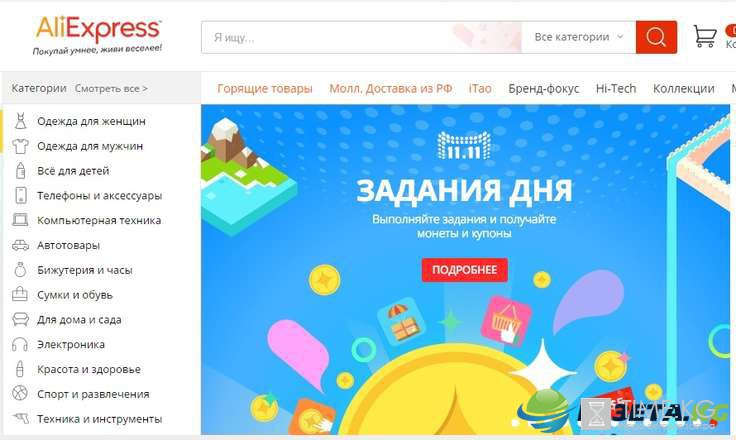Click the laptop icon for Компьютерная техника

pyautogui.click(x=20, y=220)
